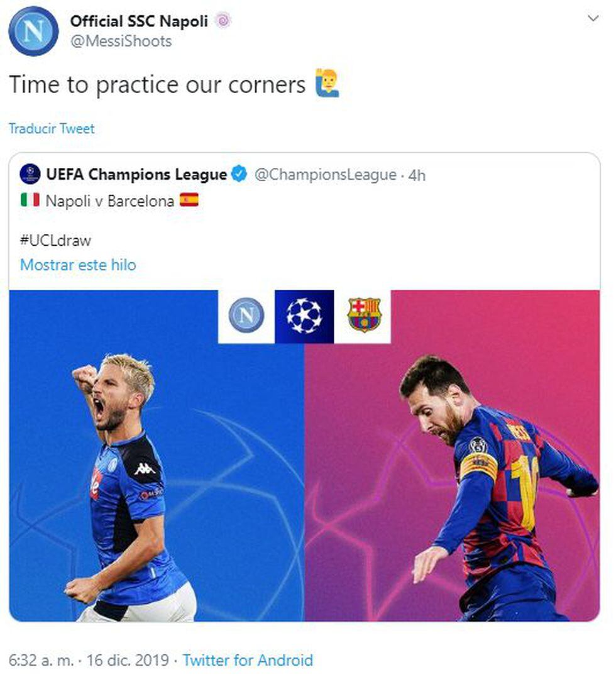Click the FC Barcelona crest in graphic
Image resolution: width=616 pixels, height=682 pixels.
pyautogui.click(x=364, y=314)
